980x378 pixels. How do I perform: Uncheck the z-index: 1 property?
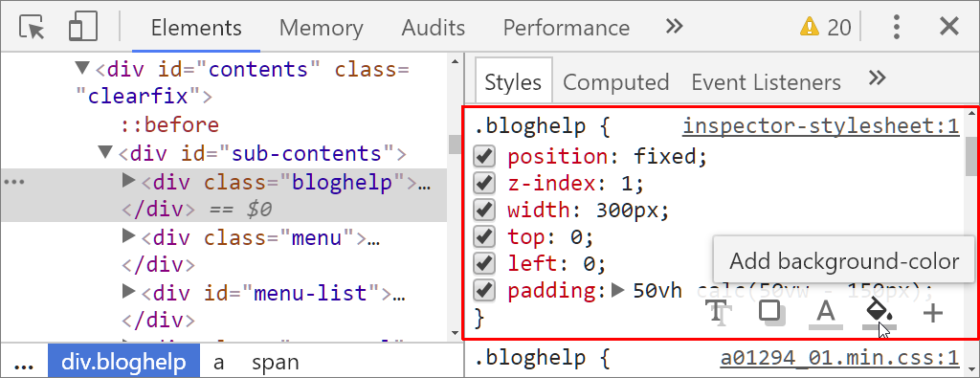coord(484,183)
